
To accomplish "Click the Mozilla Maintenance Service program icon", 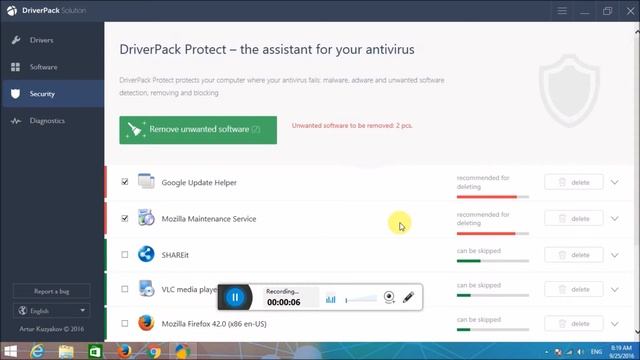I will click(146, 218).
